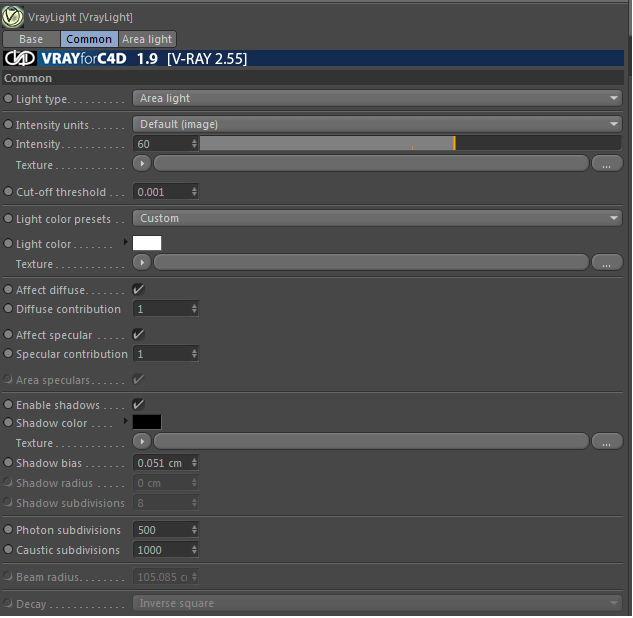The width and height of the screenshot is (633, 618).
Task: Toggle the Enable shadows checkbox
Action: click(x=138, y=404)
